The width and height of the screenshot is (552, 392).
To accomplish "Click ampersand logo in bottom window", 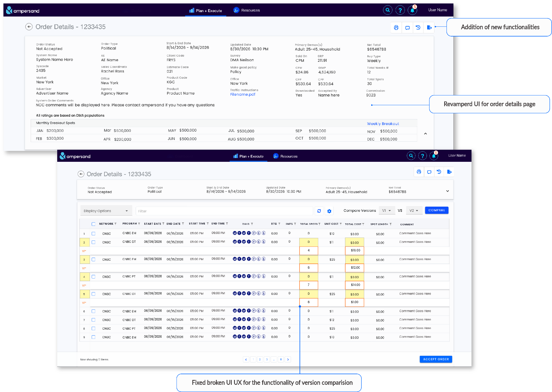I will [75, 156].
